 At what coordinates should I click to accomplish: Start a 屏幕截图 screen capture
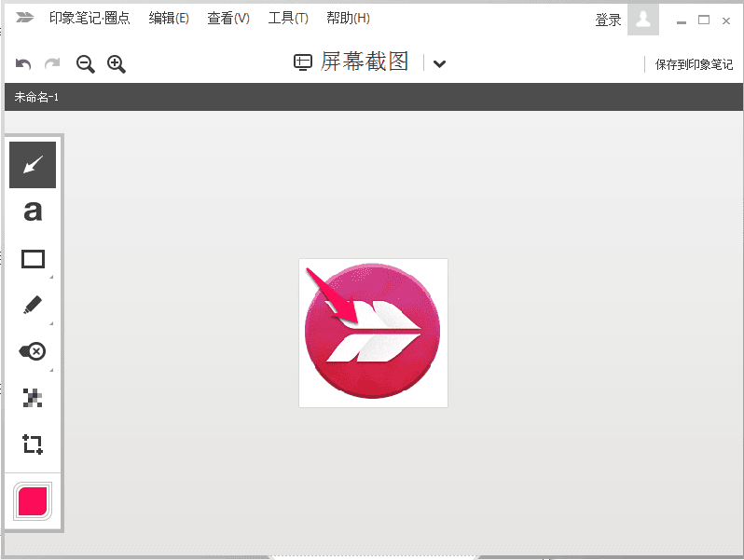[x=364, y=61]
